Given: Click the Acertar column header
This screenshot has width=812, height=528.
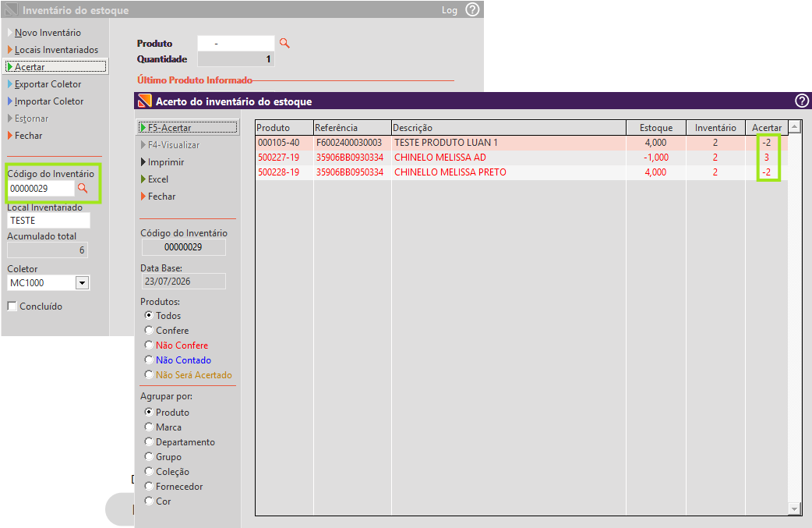Looking at the screenshot, I should point(767,127).
